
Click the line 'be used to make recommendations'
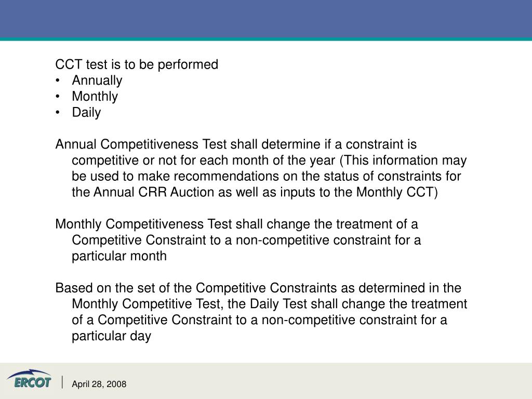(266, 176)
